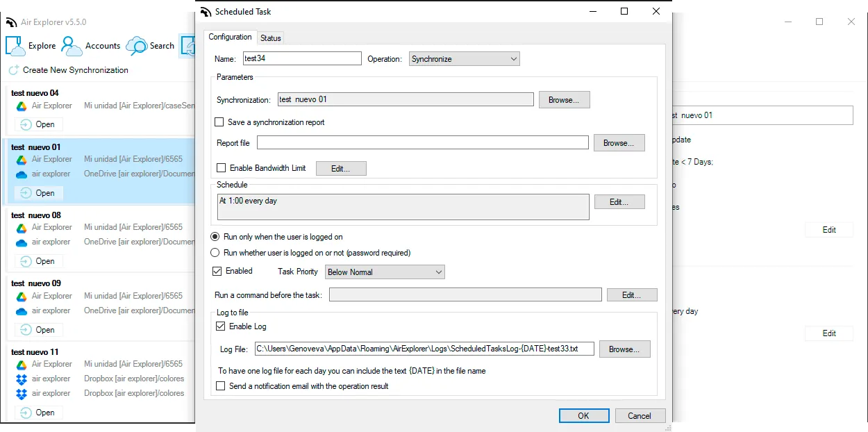Select the Configuration tab
The height and width of the screenshot is (432, 868).
pos(231,37)
